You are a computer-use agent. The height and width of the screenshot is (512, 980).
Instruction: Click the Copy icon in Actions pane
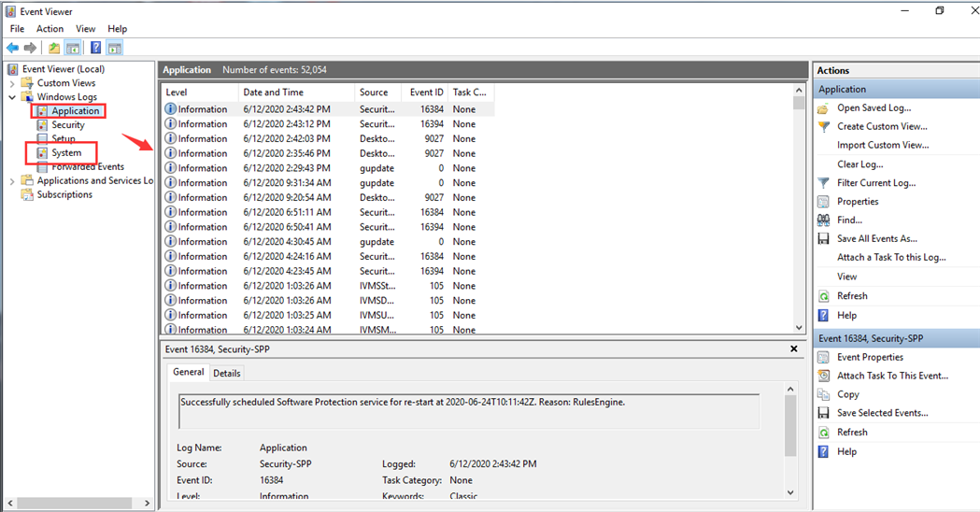[824, 394]
